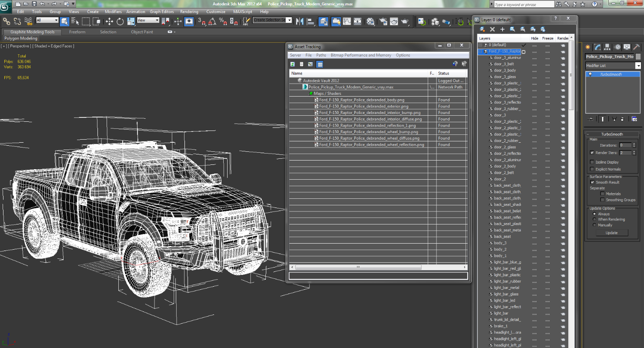This screenshot has height=348, width=644.
Task: Toggle Percent Snap
Action: (x=223, y=21)
